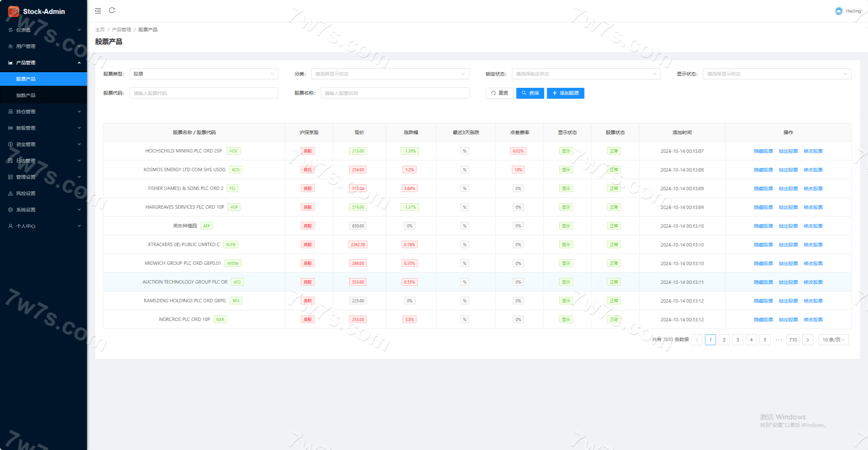
Task: Open the 10 条/页 page size dropdown
Action: click(833, 340)
